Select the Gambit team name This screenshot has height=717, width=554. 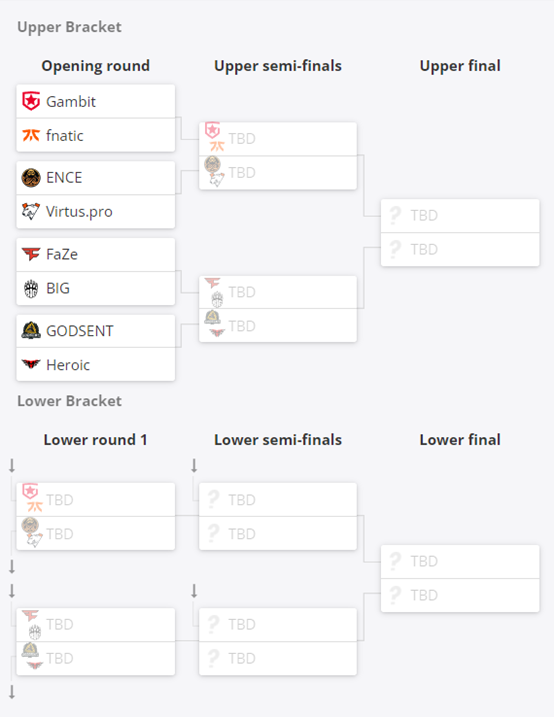(x=71, y=102)
